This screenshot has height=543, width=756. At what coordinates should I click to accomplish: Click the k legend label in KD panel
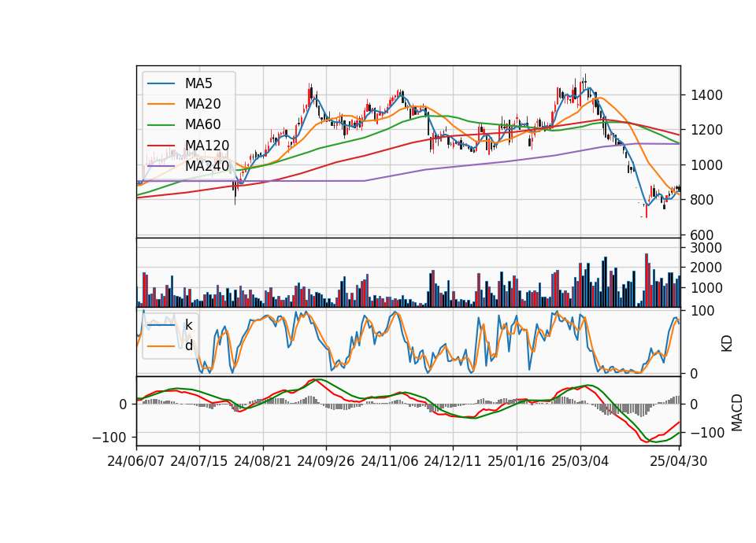tap(188, 325)
